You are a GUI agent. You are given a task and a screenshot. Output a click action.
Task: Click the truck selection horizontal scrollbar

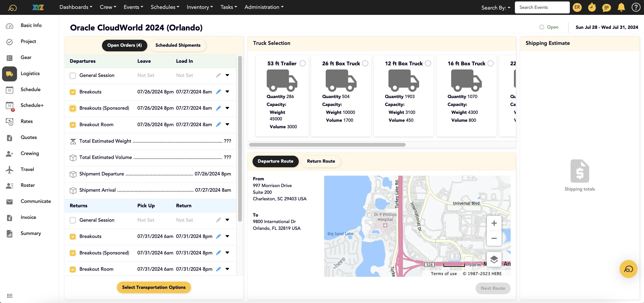[x=327, y=145]
